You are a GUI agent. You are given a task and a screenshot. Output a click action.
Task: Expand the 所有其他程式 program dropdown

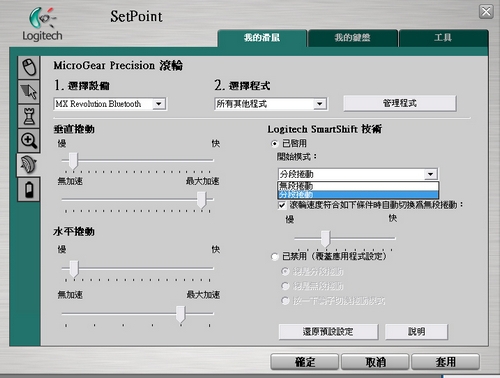[x=319, y=104]
